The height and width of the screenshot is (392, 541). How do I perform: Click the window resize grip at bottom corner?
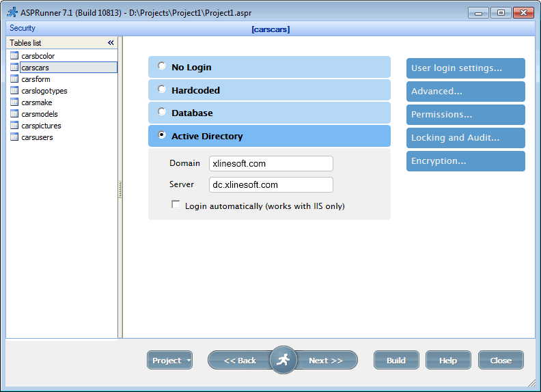click(531, 382)
